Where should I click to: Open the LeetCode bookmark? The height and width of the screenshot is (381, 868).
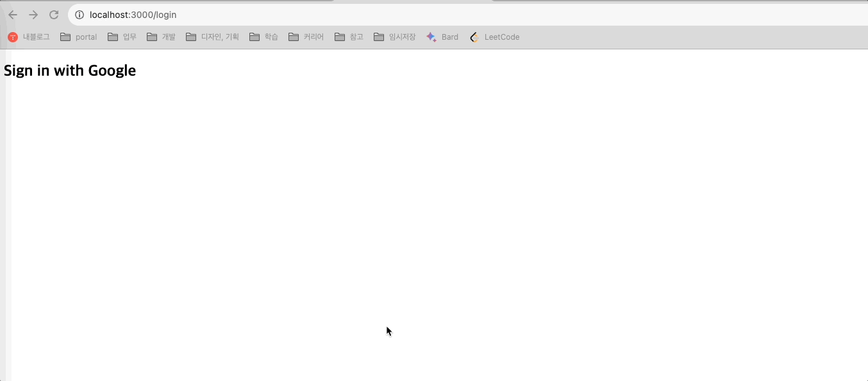494,37
